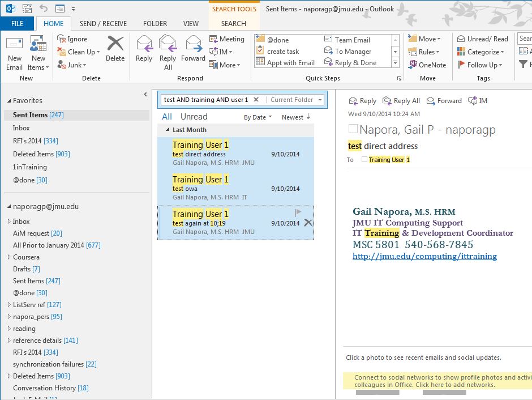This screenshot has height=400, width=532.
Task: Click the Delete X icon in ribbon
Action: tap(115, 44)
